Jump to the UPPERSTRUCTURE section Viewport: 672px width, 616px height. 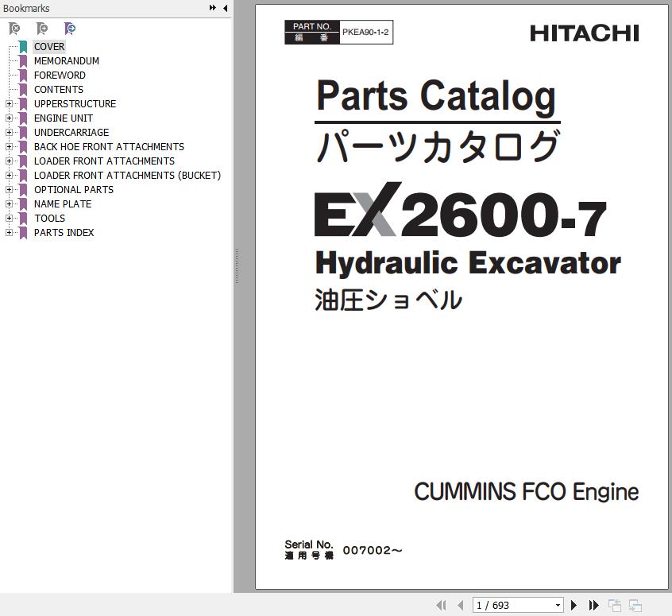75,104
